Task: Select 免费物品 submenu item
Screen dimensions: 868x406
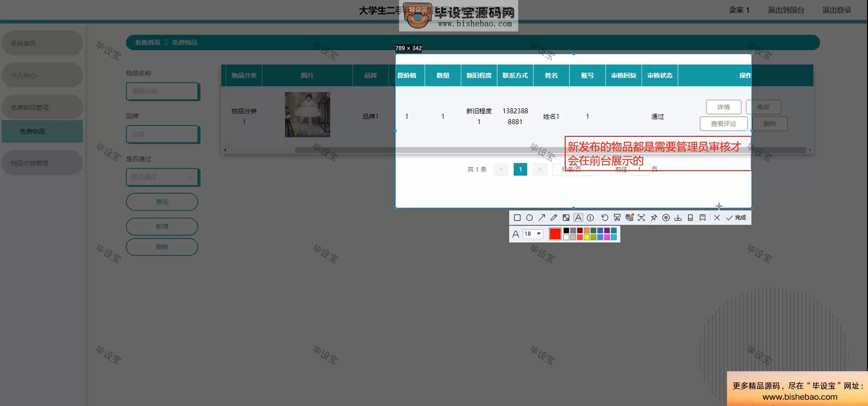Action: coord(42,131)
